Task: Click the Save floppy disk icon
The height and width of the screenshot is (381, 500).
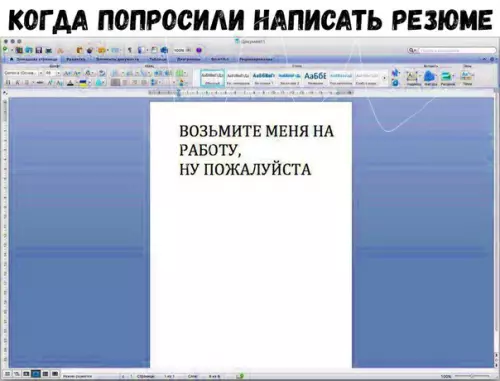Action: [x=39, y=50]
